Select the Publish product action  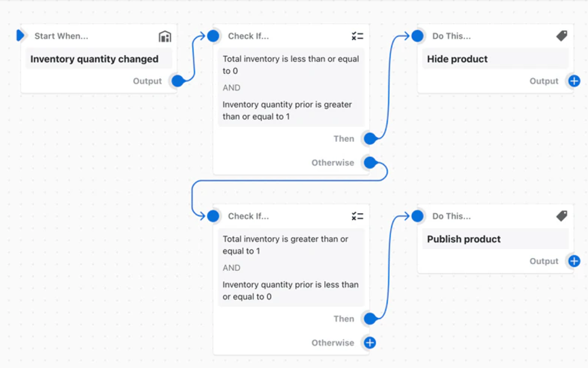pos(464,239)
